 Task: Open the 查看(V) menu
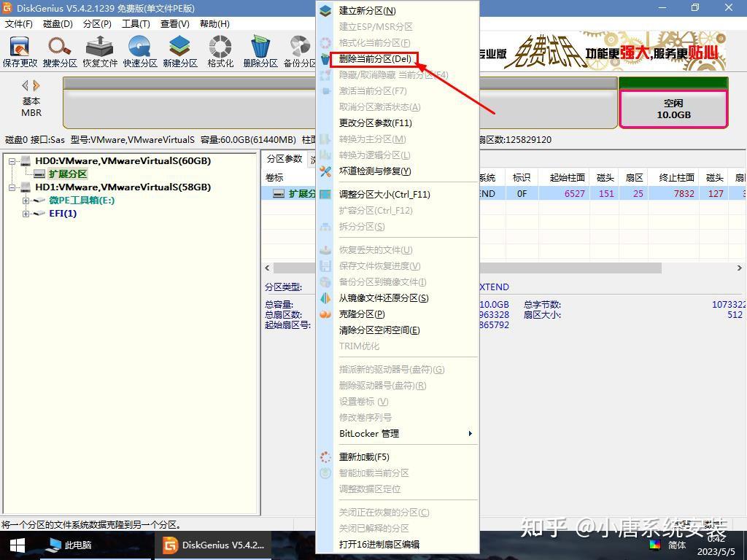tap(175, 24)
